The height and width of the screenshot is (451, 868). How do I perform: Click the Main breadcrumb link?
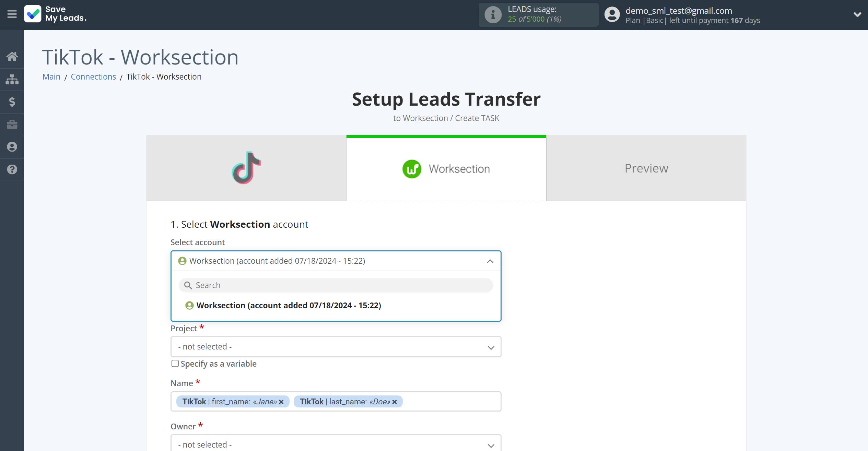tap(51, 76)
